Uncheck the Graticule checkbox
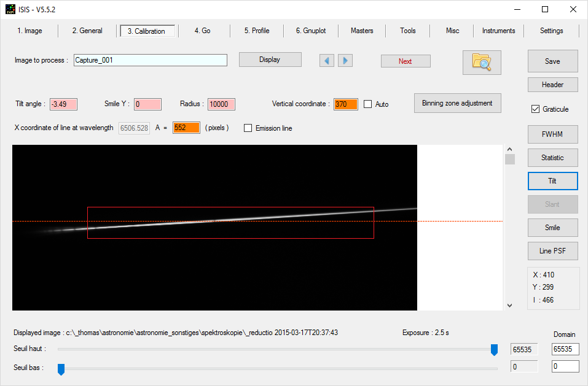 click(x=535, y=109)
